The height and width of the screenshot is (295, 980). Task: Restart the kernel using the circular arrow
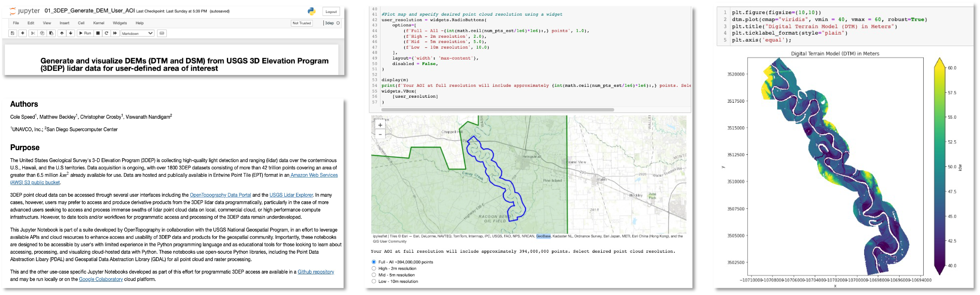pos(107,33)
